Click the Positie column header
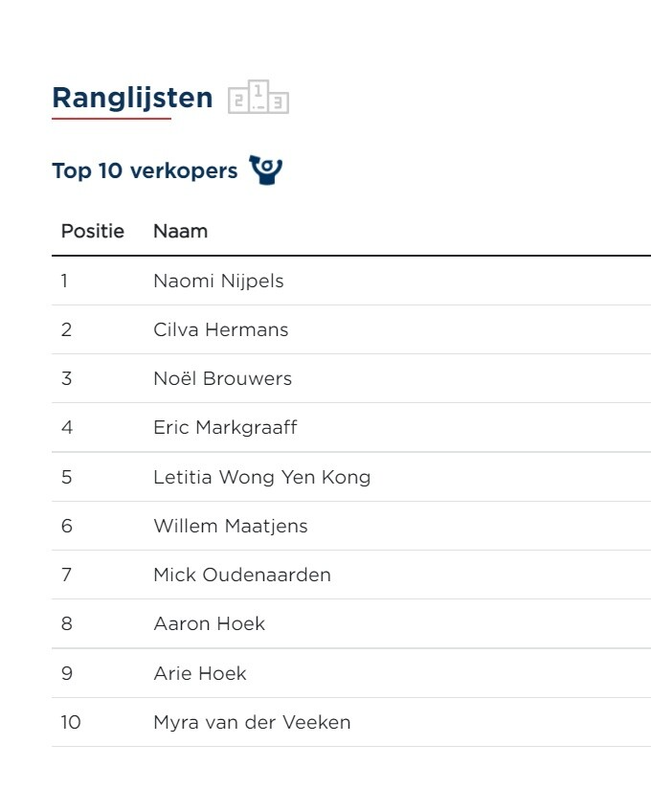The image size is (651, 812). 93,231
